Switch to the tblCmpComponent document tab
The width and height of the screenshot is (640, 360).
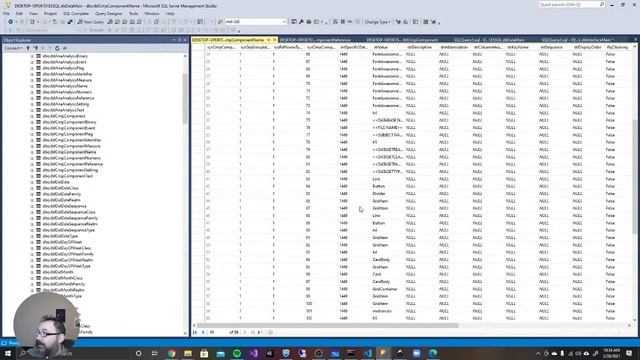click(402, 40)
